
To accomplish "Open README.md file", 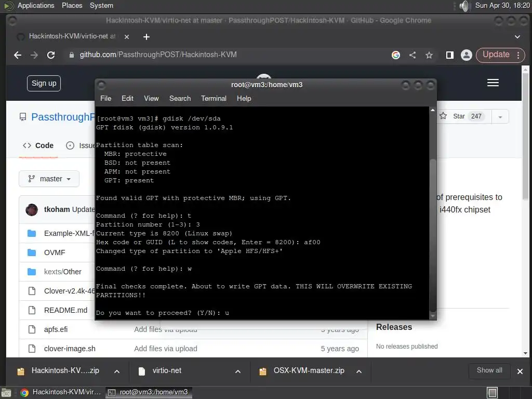I will click(65, 310).
